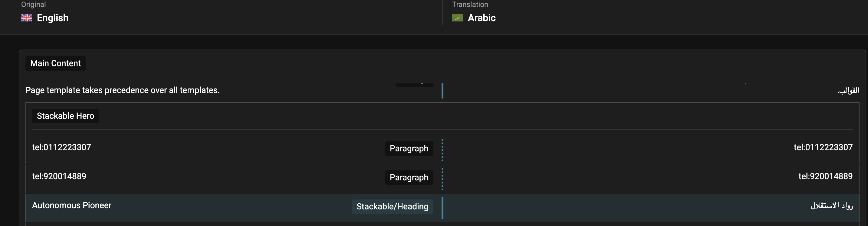Select the original tel:0112223307 text
The image size is (868, 226).
(x=61, y=147)
